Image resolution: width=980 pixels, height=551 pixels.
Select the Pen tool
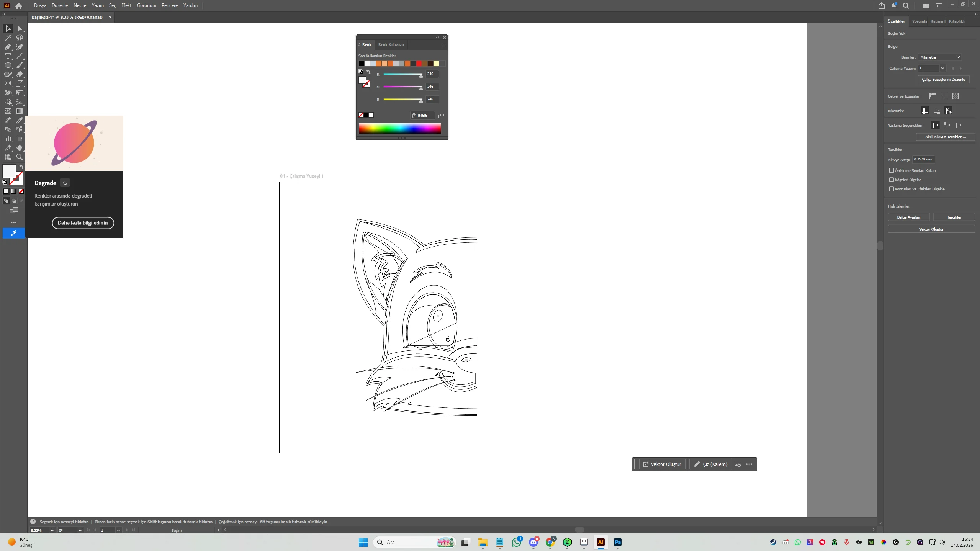(8, 47)
